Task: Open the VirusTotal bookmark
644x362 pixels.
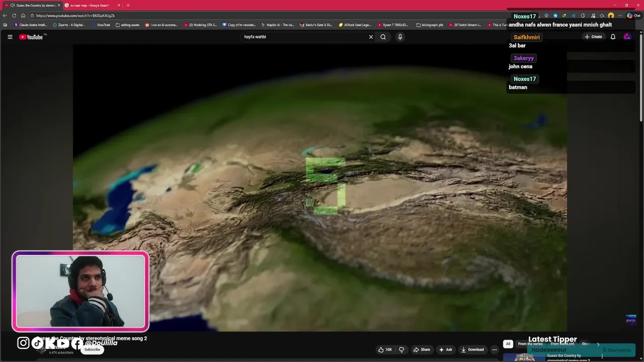Action: coord(101,25)
